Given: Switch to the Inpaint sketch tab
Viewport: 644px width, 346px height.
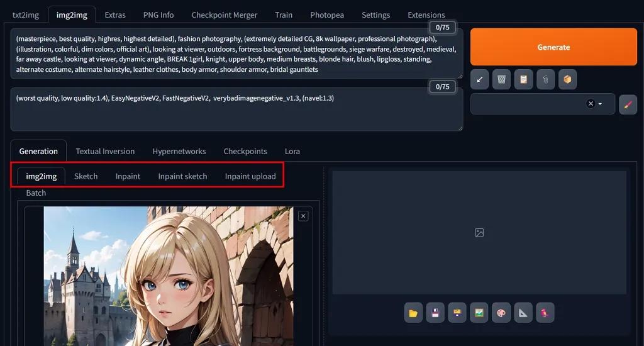Looking at the screenshot, I should pos(183,176).
